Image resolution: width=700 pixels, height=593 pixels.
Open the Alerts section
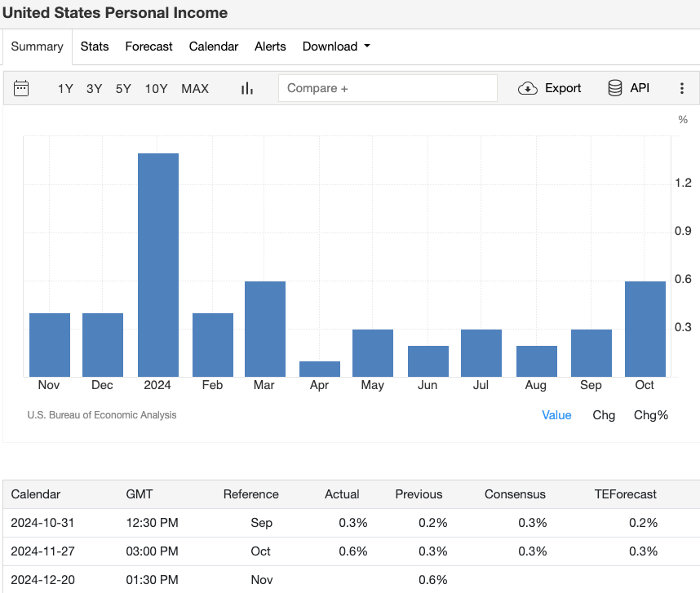tap(270, 46)
